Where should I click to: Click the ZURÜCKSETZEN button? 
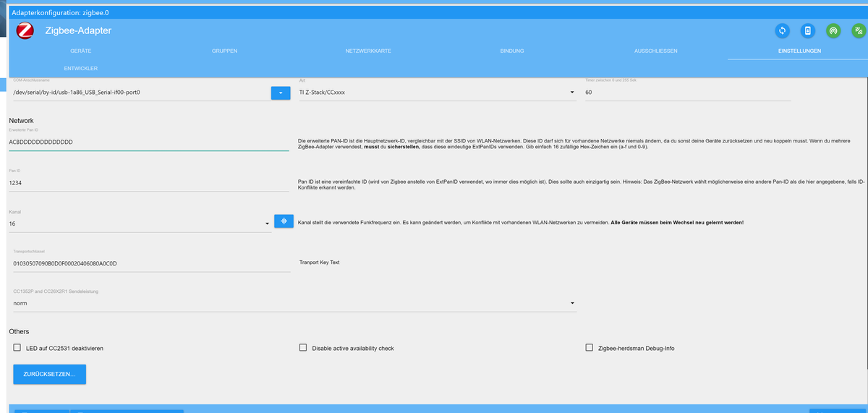coord(49,374)
